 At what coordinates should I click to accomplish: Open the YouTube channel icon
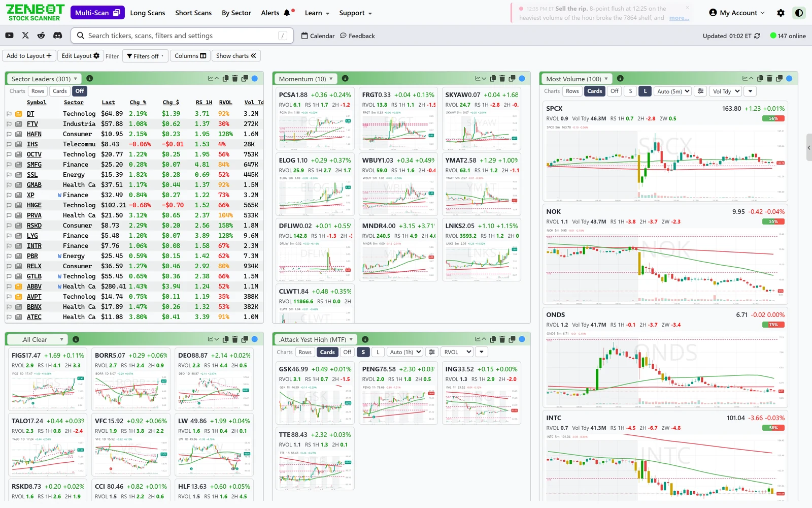point(9,36)
